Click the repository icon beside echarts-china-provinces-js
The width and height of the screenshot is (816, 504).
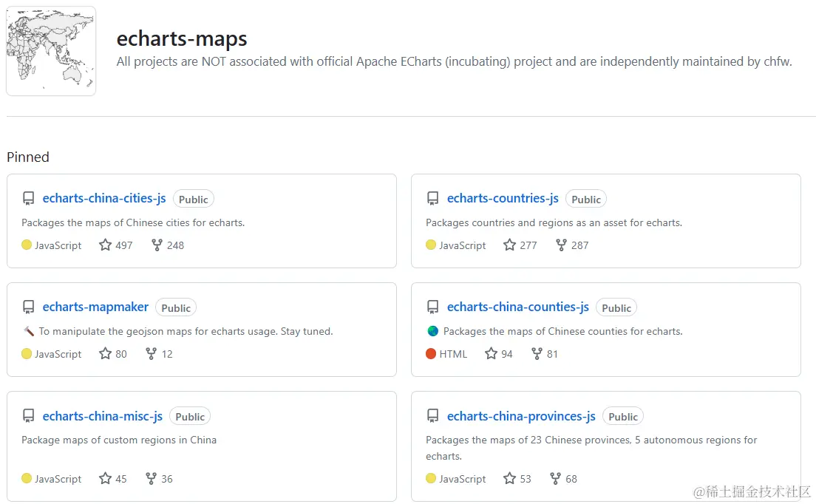(x=433, y=416)
